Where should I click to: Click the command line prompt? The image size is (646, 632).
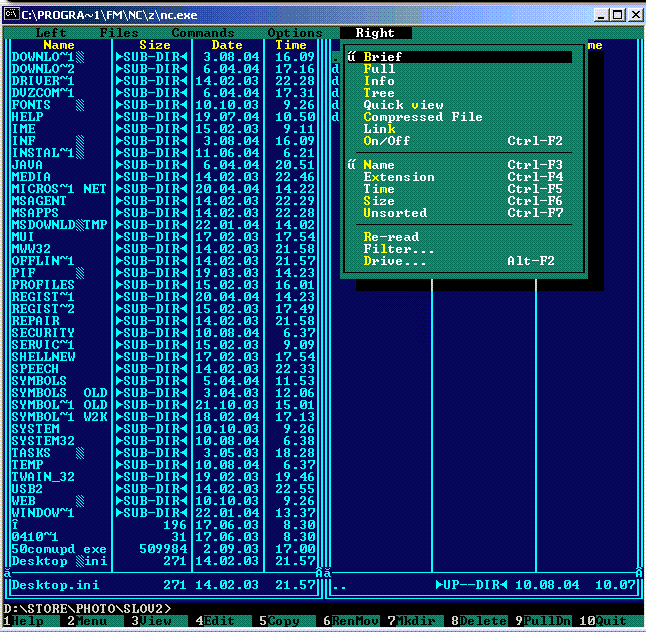[87, 609]
